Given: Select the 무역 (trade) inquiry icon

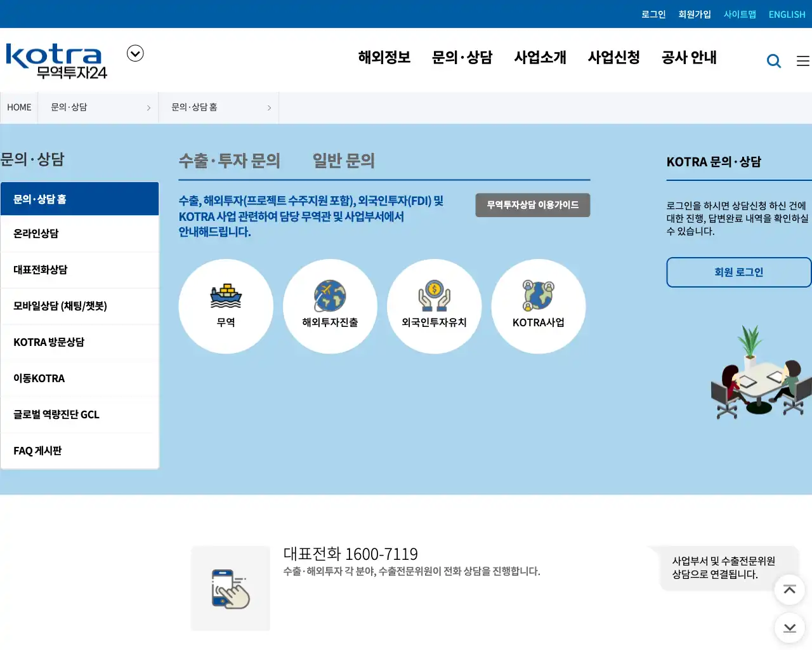Looking at the screenshot, I should pyautogui.click(x=226, y=306).
